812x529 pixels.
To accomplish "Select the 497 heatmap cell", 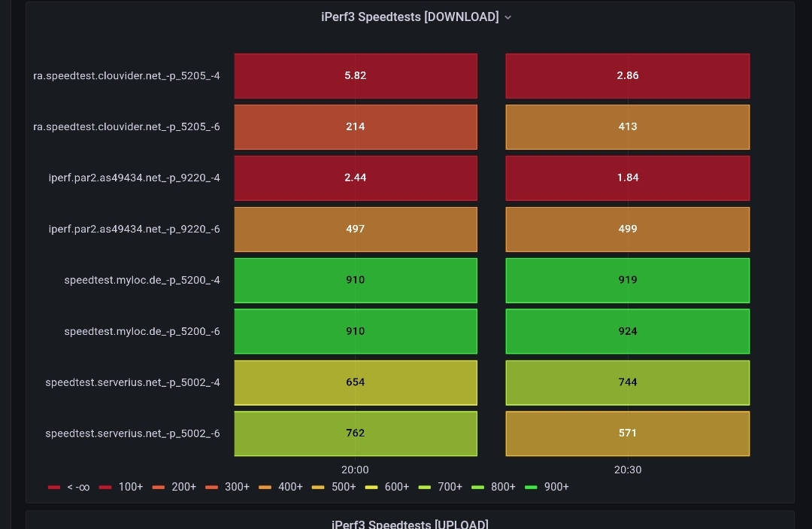I will (x=356, y=229).
